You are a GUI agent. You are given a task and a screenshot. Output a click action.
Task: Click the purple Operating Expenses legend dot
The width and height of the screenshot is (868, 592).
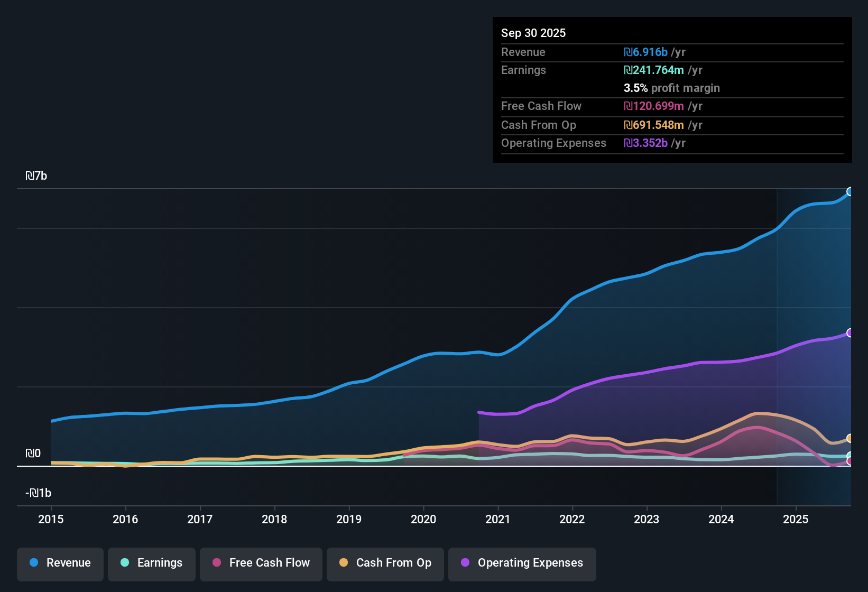click(x=465, y=563)
